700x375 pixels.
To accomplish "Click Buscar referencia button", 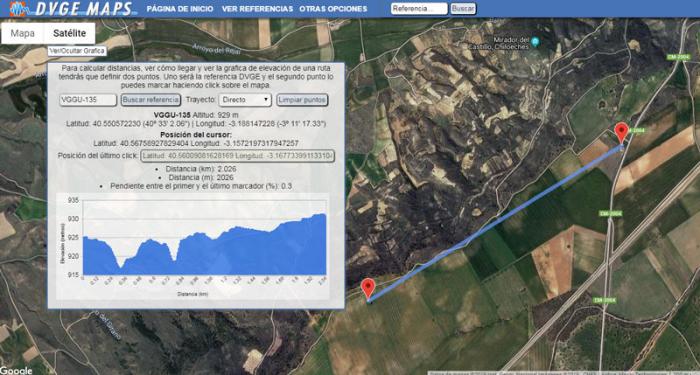I will pos(151,100).
